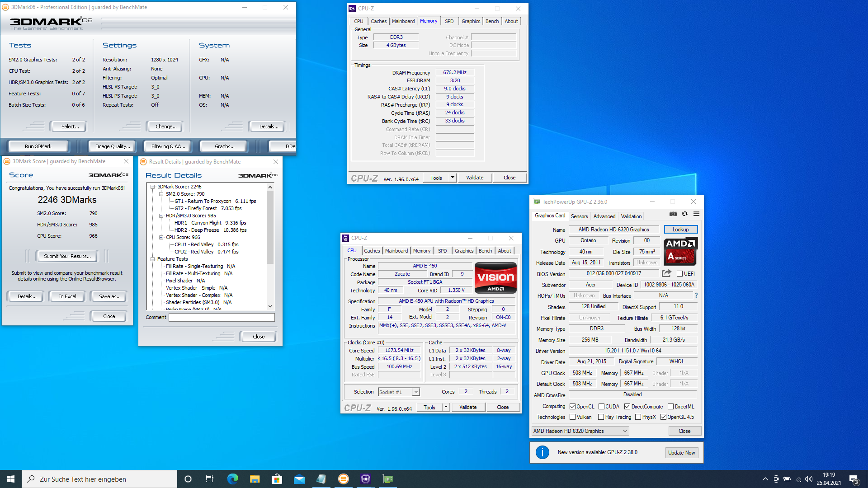Collapse HDR/SM3.0 Score: 985 node
The width and height of the screenshot is (868, 488).
coord(161,216)
